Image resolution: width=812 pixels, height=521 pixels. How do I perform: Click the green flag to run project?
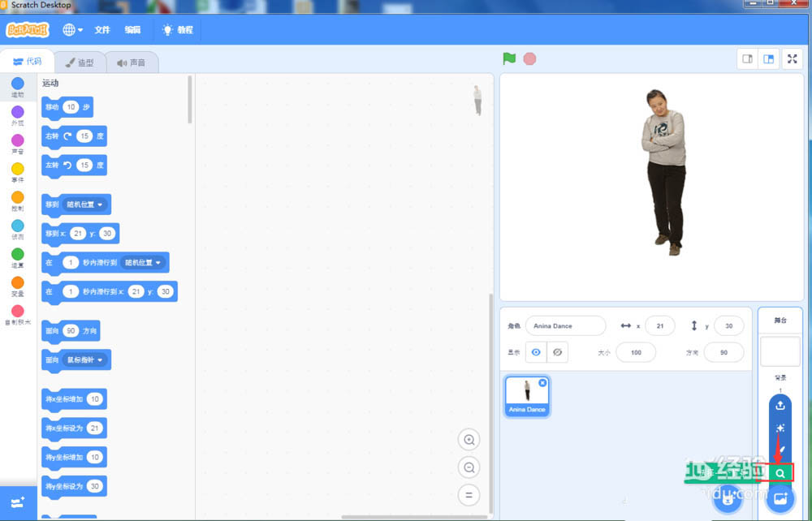click(x=509, y=58)
